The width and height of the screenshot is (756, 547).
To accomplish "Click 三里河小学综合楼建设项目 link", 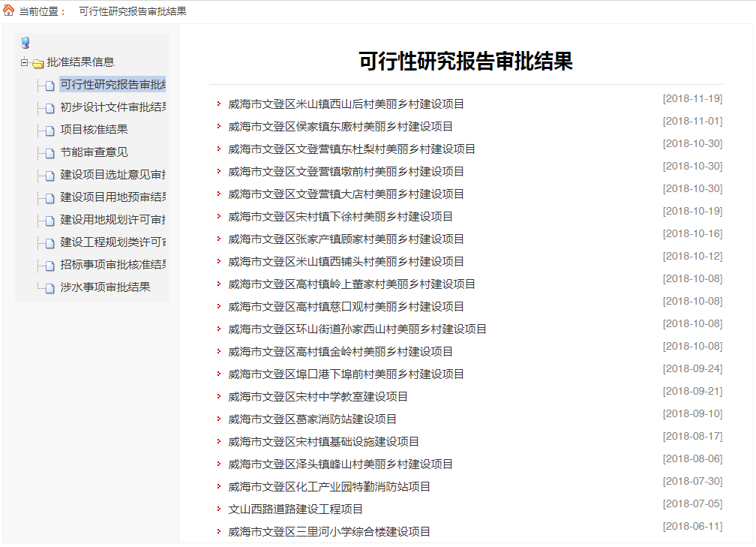I will (329, 532).
